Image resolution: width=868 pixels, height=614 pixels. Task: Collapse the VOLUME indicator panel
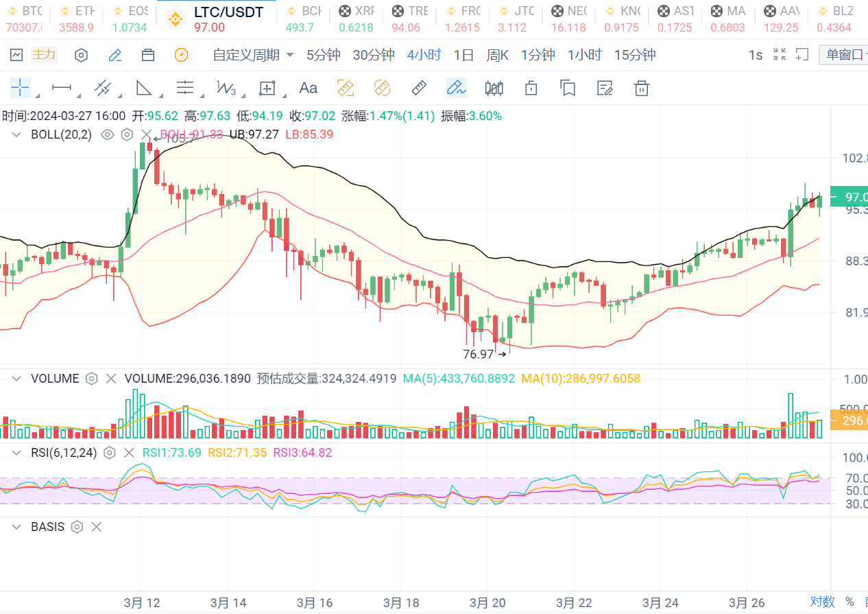coord(16,379)
